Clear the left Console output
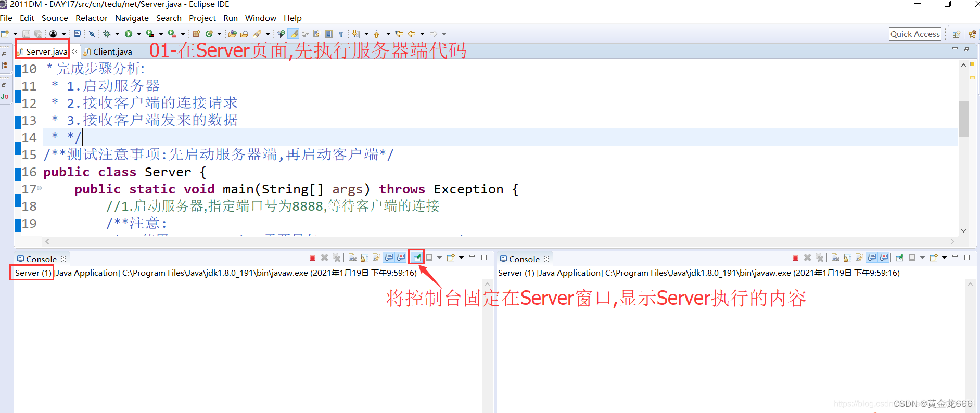 click(x=352, y=257)
